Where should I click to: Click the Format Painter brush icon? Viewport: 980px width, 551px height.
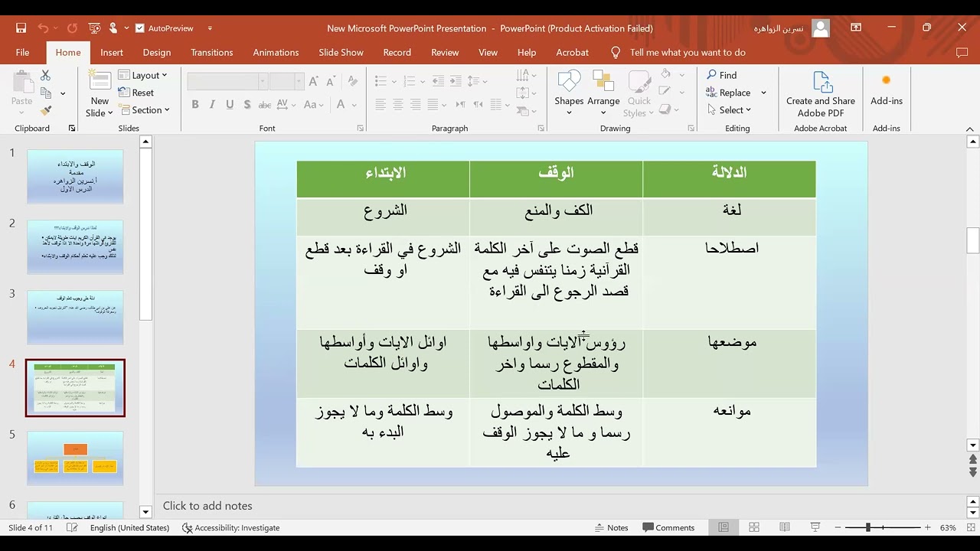click(45, 110)
